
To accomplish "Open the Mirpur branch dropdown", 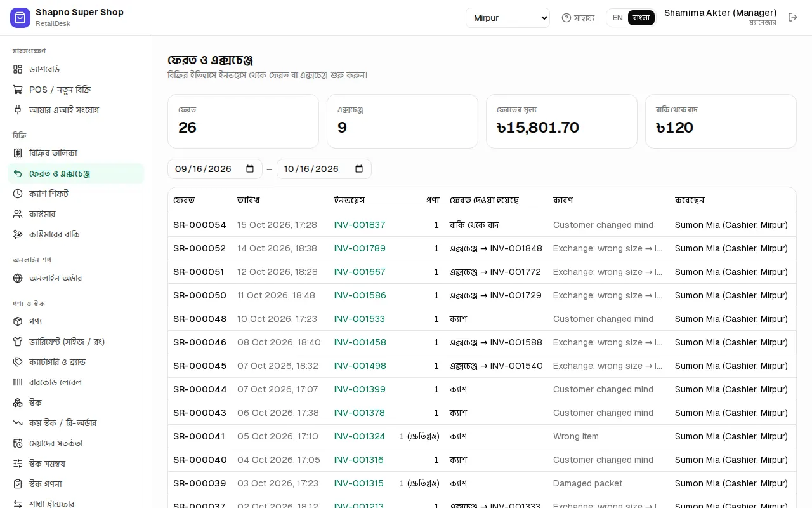I will point(507,18).
